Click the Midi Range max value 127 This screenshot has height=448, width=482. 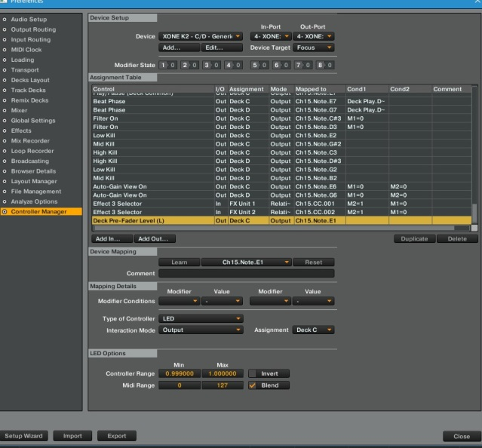(x=223, y=385)
